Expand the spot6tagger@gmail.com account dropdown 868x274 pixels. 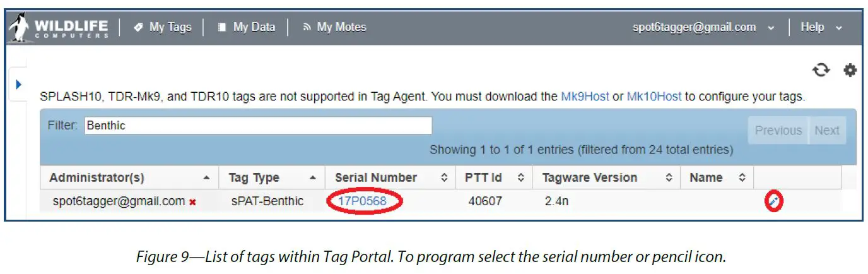(703, 27)
